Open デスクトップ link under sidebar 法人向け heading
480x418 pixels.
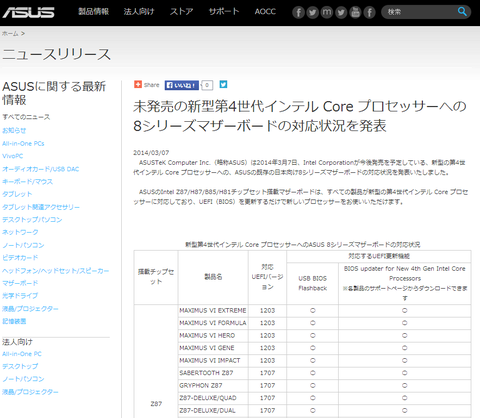(x=20, y=366)
